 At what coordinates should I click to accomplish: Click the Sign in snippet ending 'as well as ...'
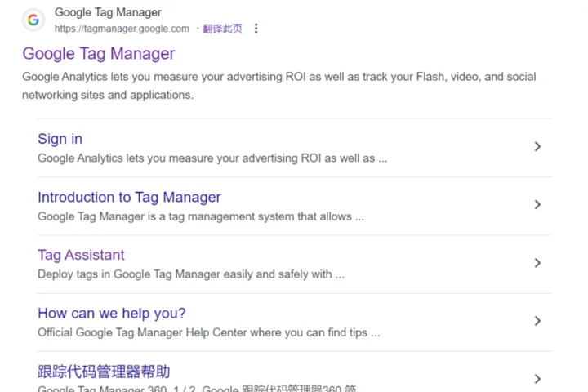212,158
